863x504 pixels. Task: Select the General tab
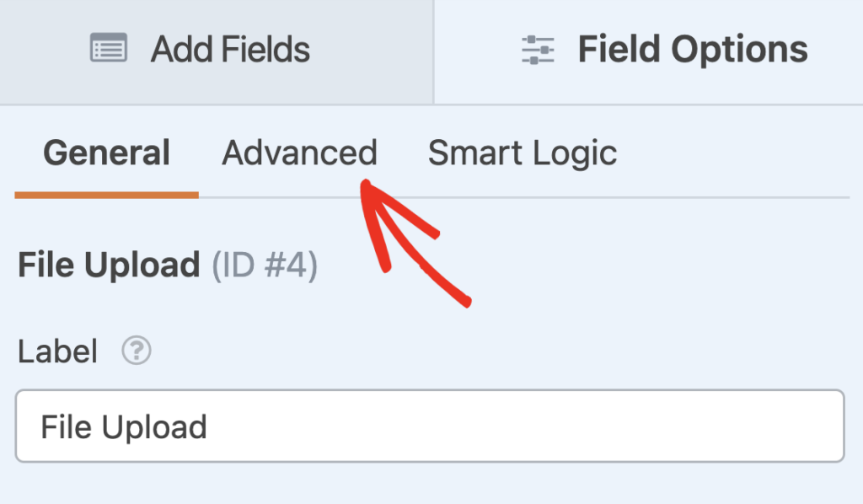(x=106, y=153)
